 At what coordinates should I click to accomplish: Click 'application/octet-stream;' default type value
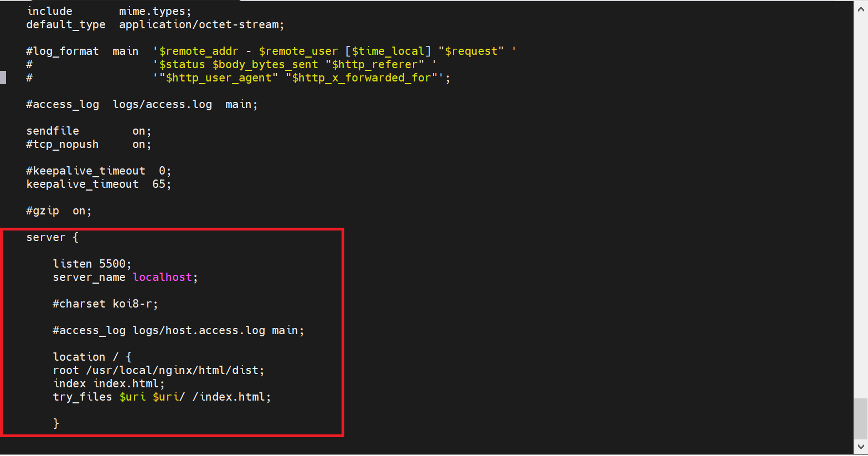pyautogui.click(x=201, y=24)
